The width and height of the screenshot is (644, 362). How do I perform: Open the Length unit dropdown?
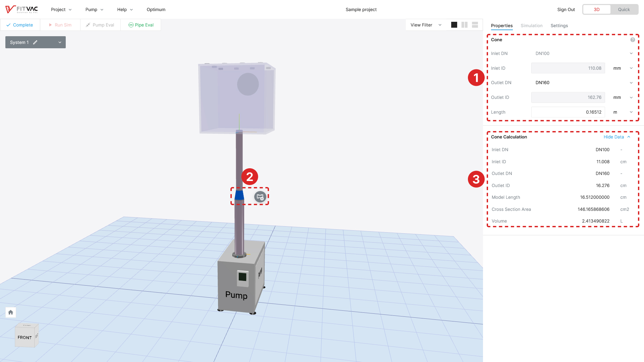click(623, 112)
